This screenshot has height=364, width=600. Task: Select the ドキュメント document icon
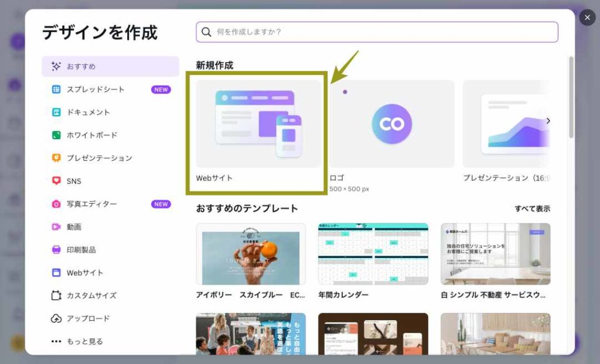[x=56, y=112]
